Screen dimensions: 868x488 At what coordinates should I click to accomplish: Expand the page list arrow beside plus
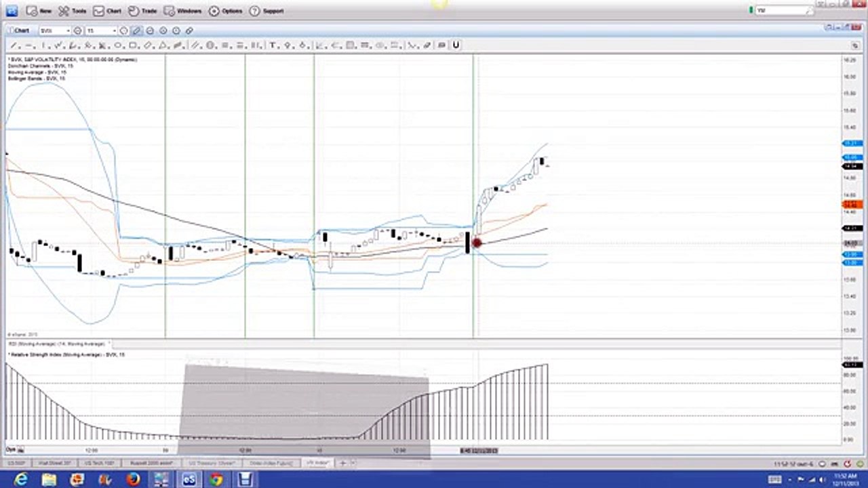(353, 463)
